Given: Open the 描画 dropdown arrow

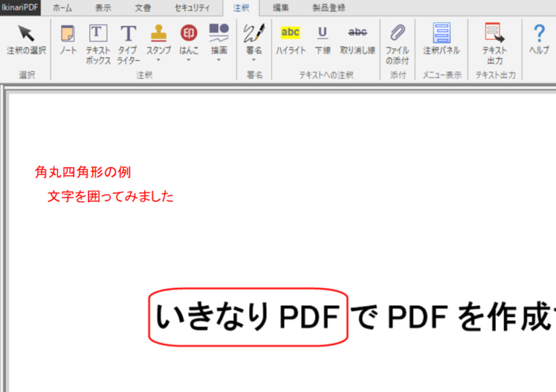Looking at the screenshot, I should 219,61.
